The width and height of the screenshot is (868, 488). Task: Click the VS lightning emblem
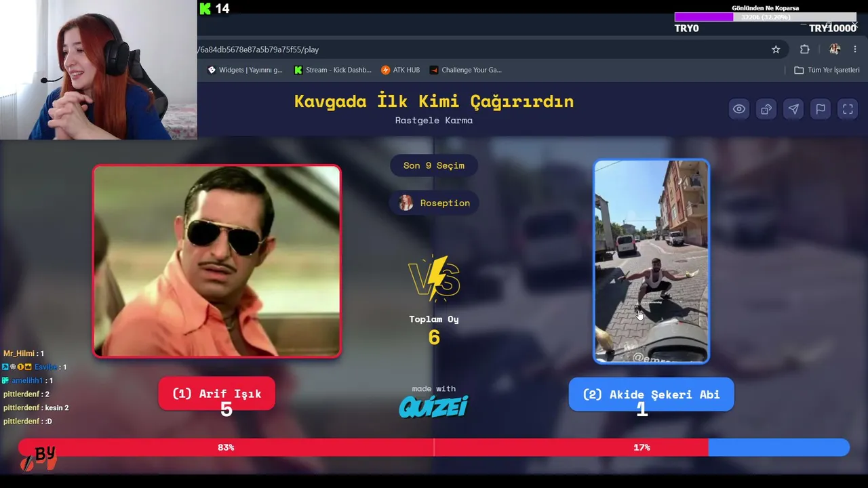tap(434, 279)
